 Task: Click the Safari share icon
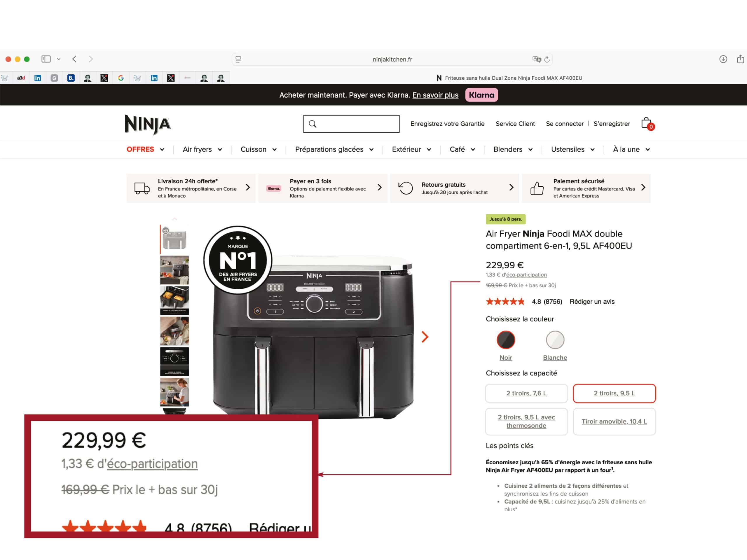pyautogui.click(x=740, y=59)
